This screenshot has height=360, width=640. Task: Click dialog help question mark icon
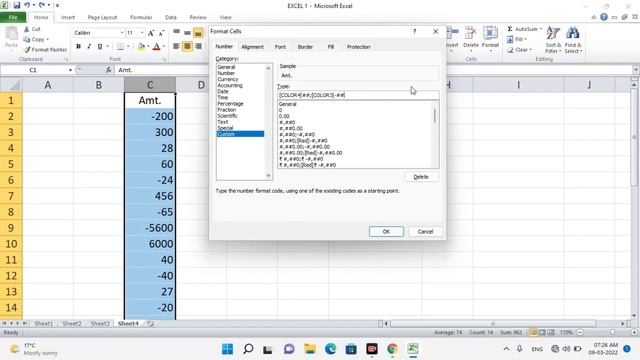[414, 31]
